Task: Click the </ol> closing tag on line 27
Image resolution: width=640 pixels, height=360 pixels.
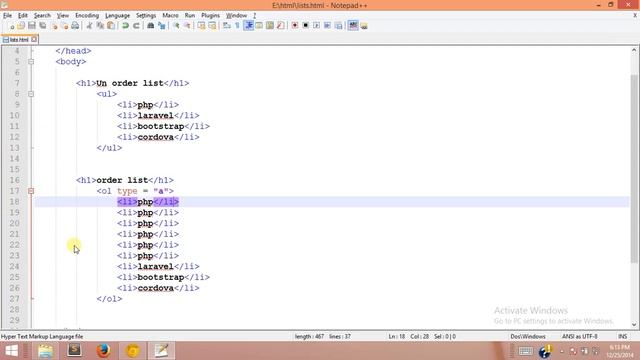Action: tap(109, 299)
